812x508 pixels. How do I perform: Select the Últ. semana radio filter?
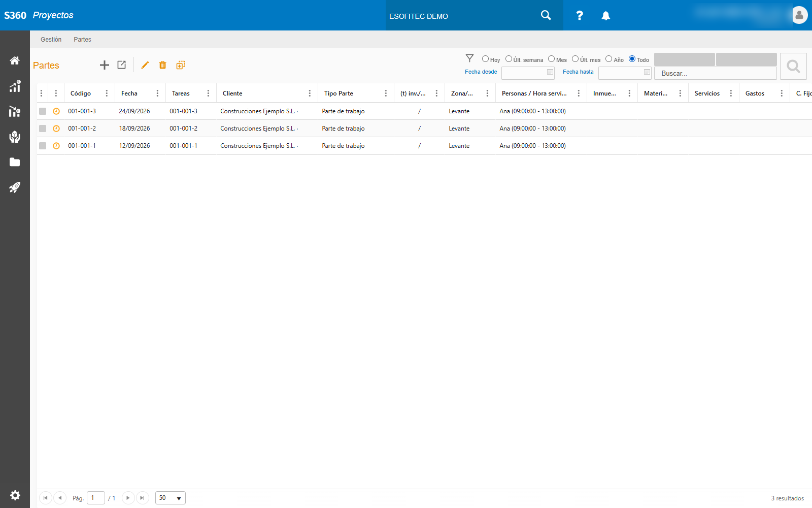[509, 59]
